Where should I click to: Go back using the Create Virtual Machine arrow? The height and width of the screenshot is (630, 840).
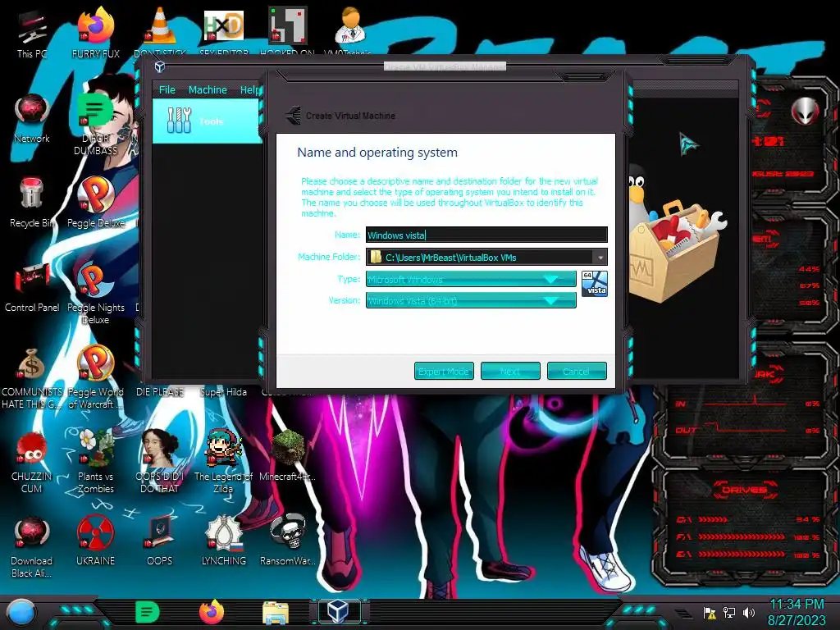[x=293, y=115]
